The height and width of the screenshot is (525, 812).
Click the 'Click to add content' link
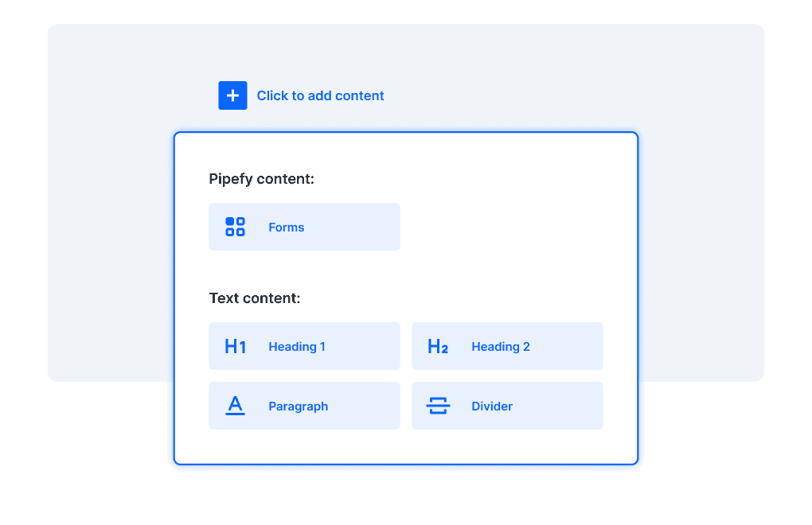[x=320, y=95]
